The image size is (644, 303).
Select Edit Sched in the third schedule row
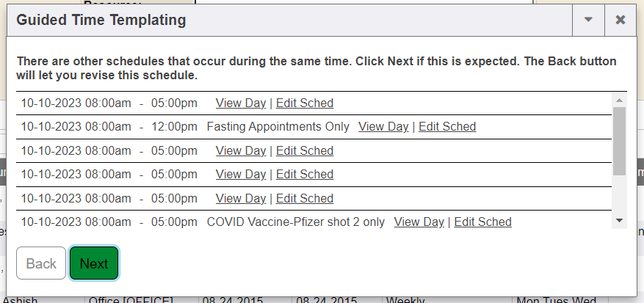[x=305, y=151]
